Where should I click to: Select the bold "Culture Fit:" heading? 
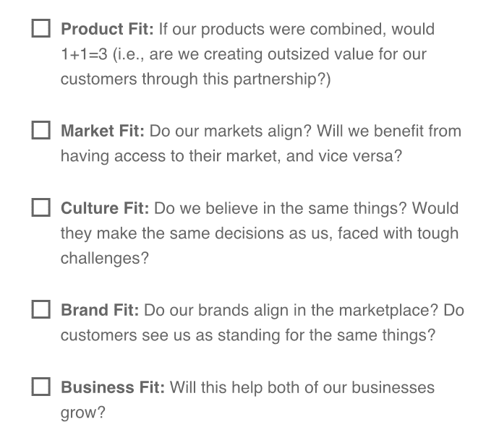105,209
